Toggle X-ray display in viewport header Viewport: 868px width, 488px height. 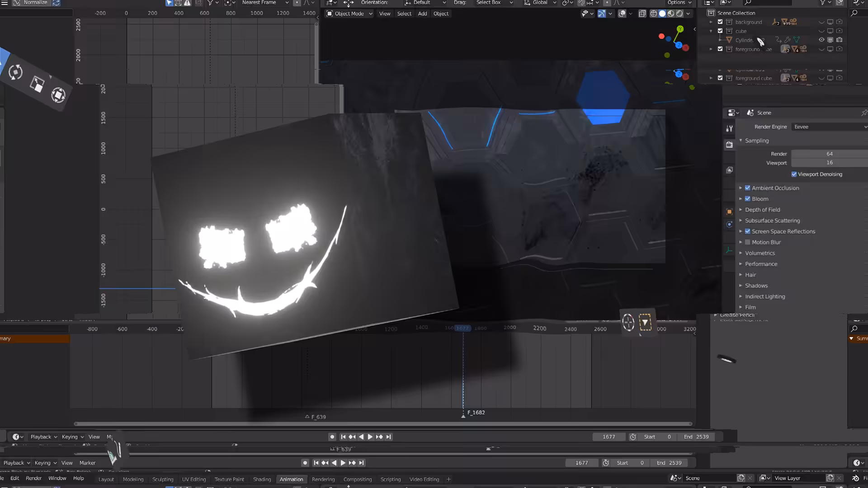642,14
